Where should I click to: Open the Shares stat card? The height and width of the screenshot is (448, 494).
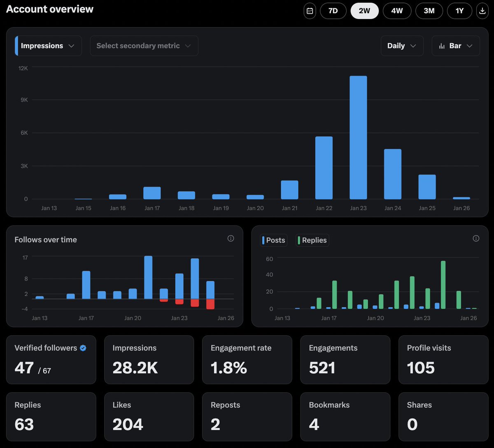[x=443, y=417]
